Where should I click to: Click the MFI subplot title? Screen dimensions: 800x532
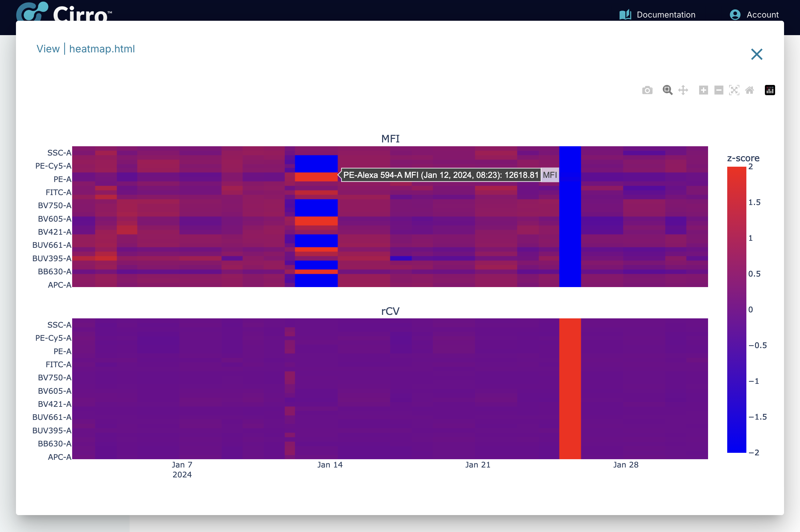click(390, 139)
